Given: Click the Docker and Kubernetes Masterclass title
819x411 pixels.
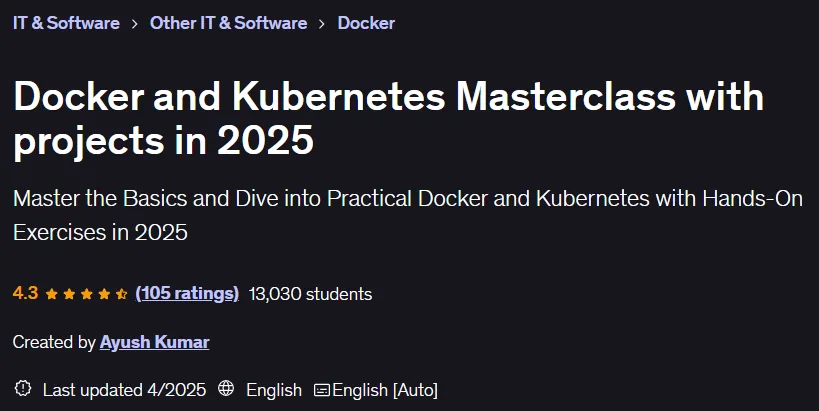Looking at the screenshot, I should [x=389, y=118].
